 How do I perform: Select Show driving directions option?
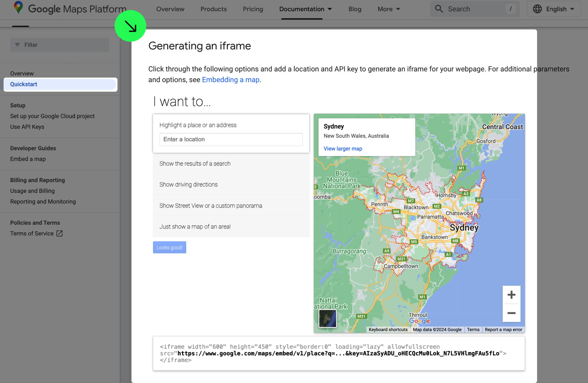pos(231,185)
